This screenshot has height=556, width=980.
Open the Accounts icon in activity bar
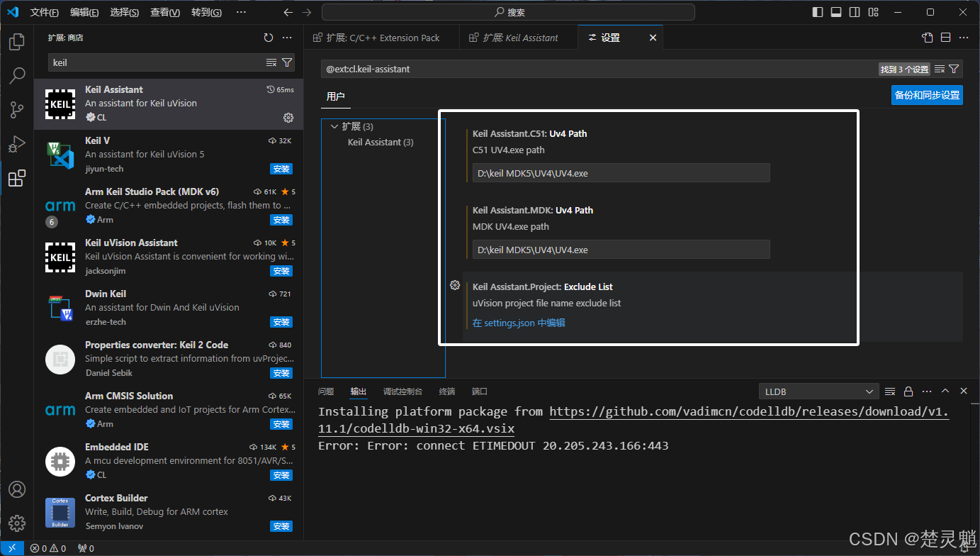click(17, 489)
